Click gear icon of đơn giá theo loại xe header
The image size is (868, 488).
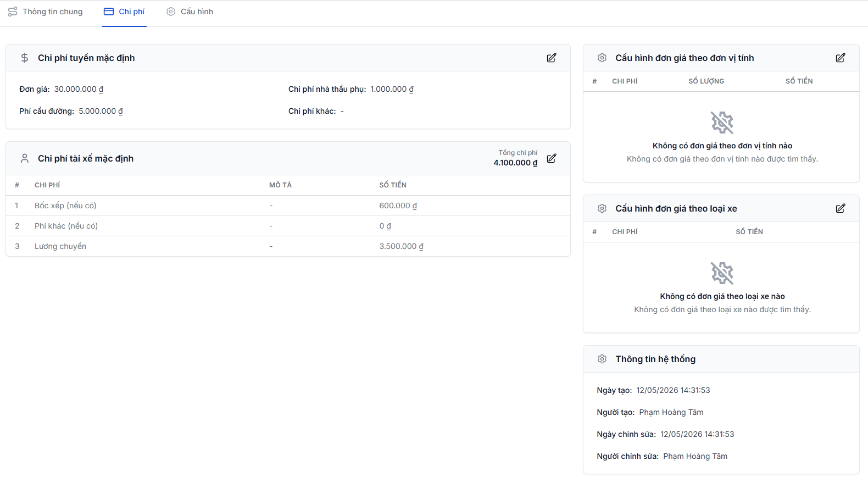pos(602,208)
